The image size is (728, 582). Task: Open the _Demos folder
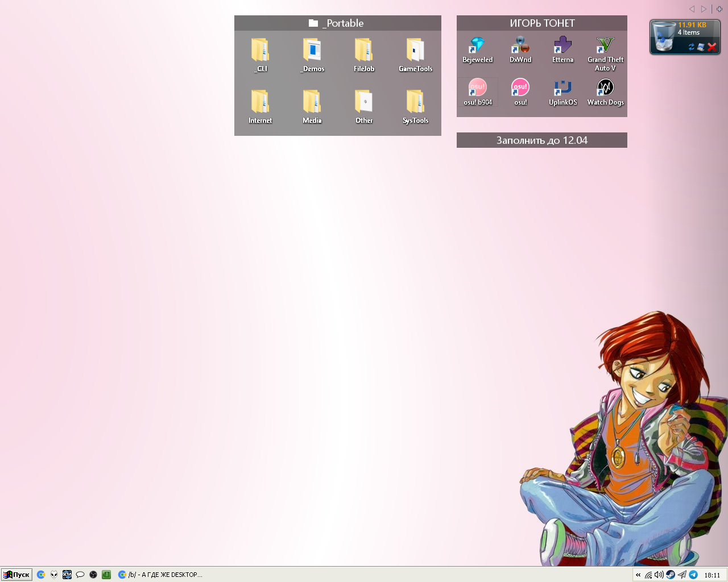click(x=312, y=55)
